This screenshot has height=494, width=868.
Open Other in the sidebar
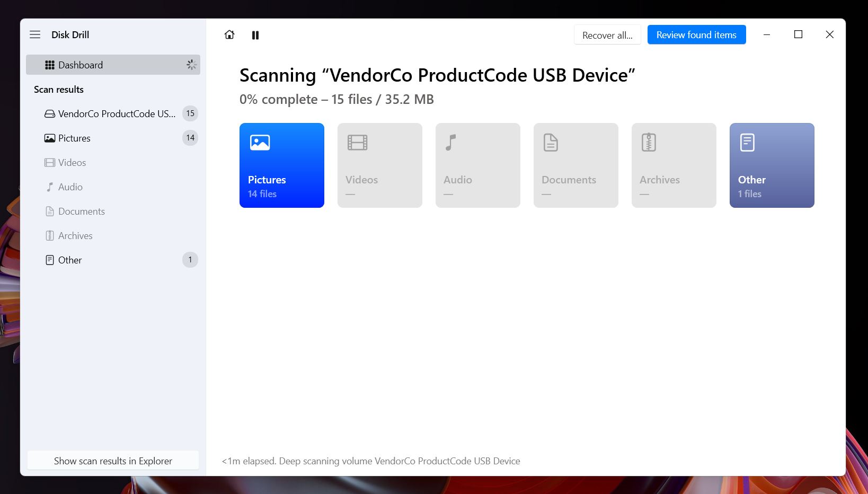pyautogui.click(x=113, y=260)
